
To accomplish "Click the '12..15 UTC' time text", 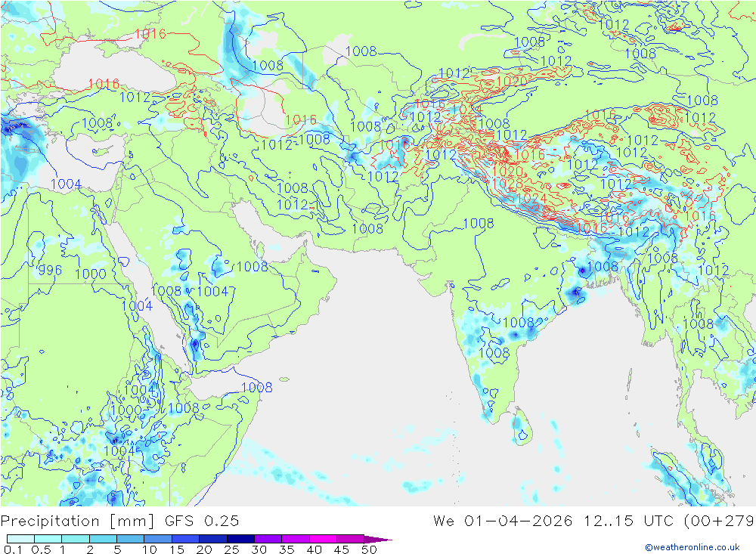I will pos(629,521).
